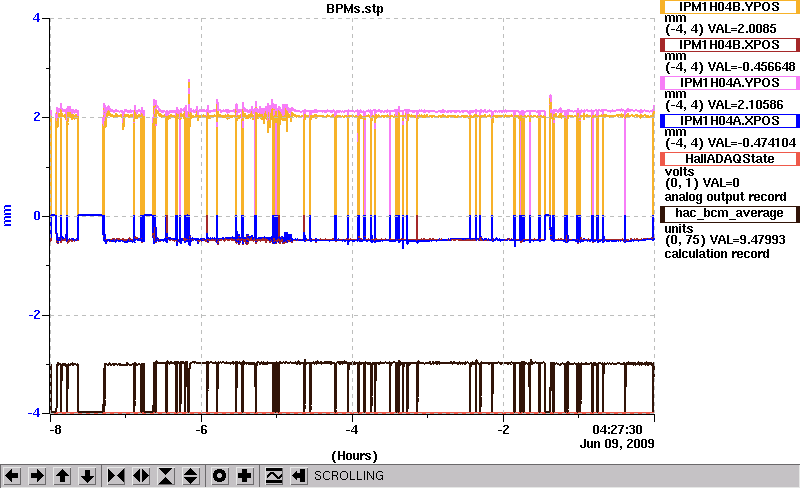Click the circle icon in the toolbar

pyautogui.click(x=219, y=476)
